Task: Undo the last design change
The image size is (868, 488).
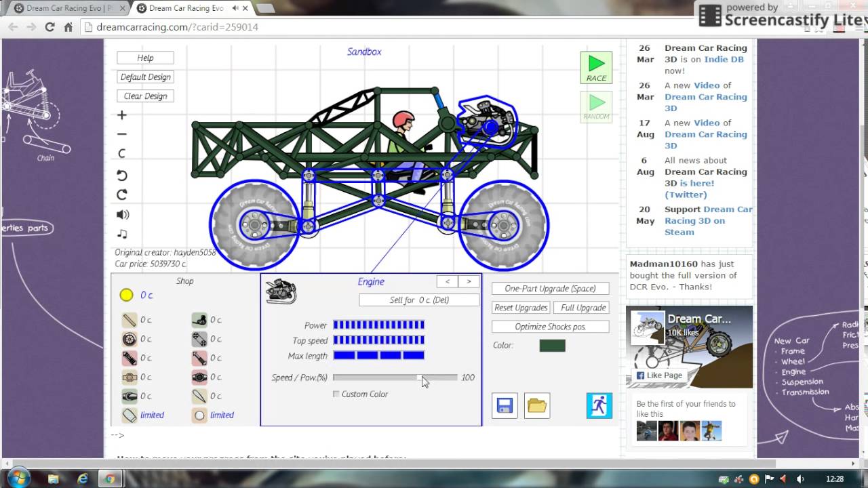Action: point(122,176)
